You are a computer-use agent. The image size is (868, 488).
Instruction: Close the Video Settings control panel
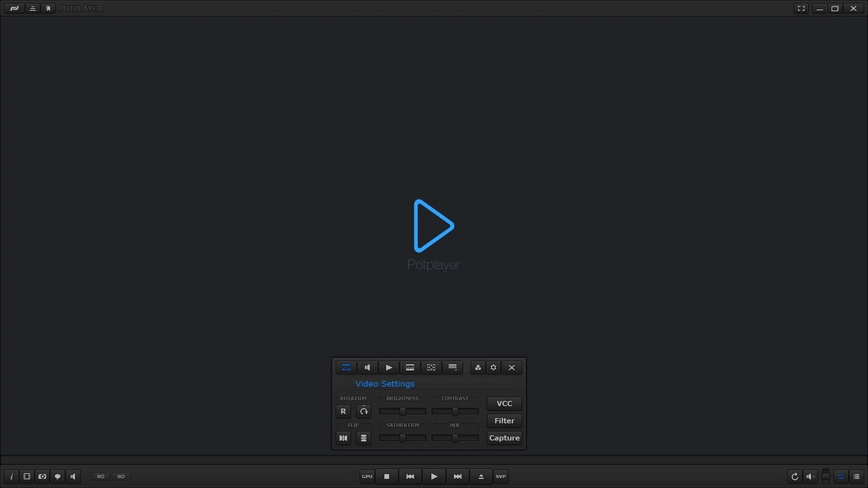coord(511,367)
